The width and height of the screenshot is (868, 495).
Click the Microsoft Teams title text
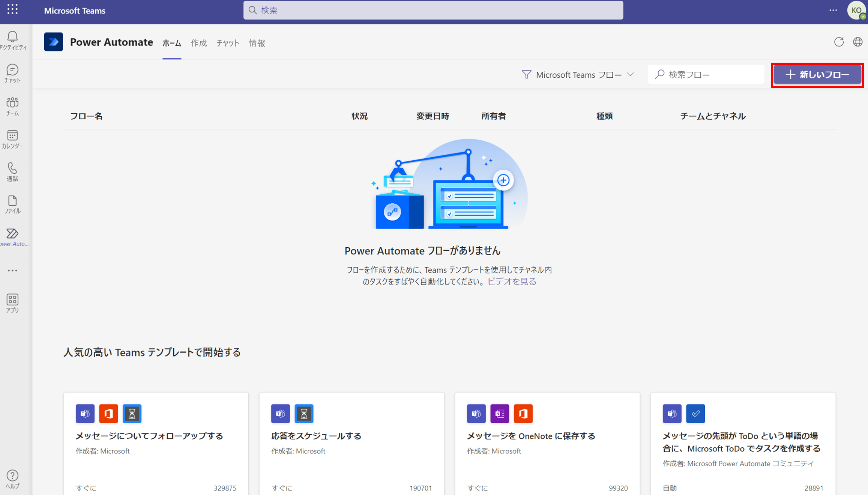point(75,11)
